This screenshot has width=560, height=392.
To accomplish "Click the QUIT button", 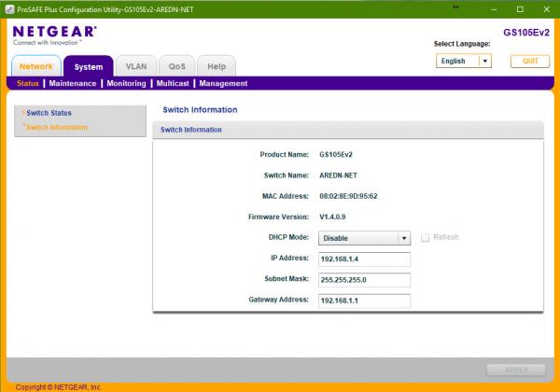I will click(x=529, y=61).
